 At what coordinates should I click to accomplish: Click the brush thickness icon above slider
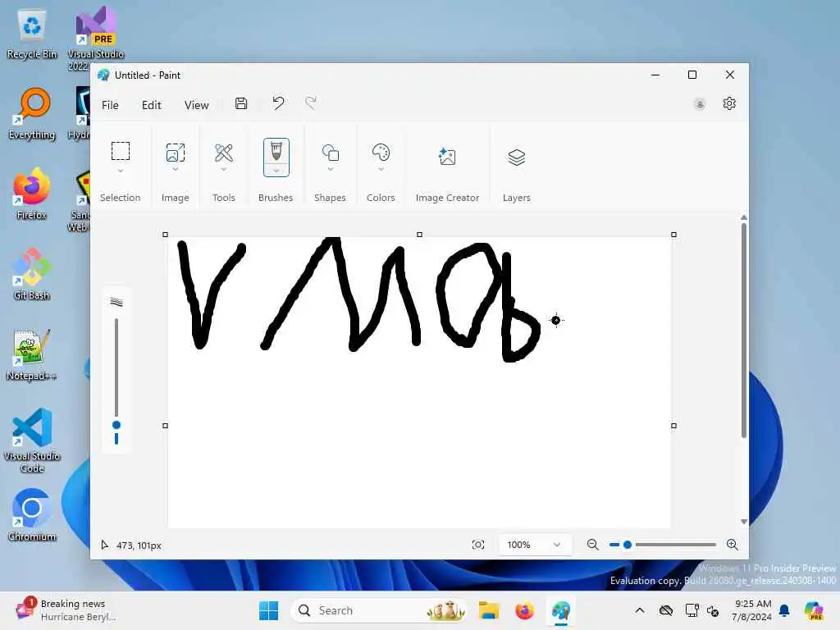pyautogui.click(x=116, y=302)
